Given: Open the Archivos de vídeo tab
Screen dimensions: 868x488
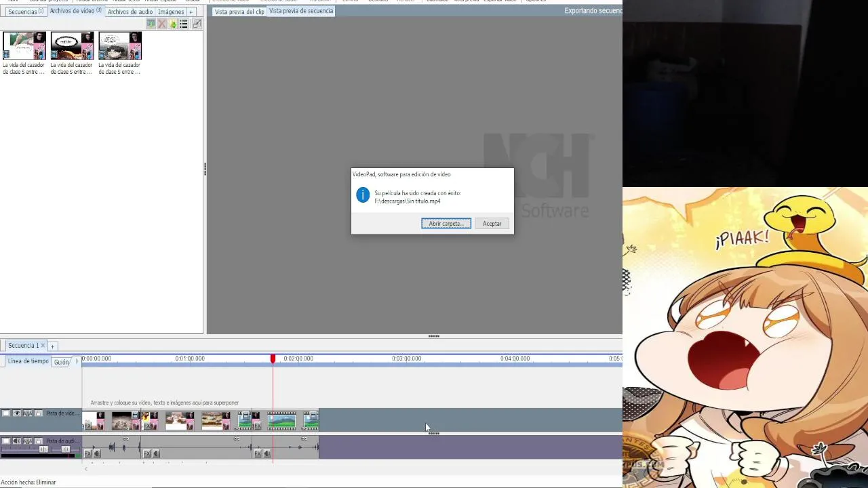Looking at the screenshot, I should pyautogui.click(x=75, y=11).
